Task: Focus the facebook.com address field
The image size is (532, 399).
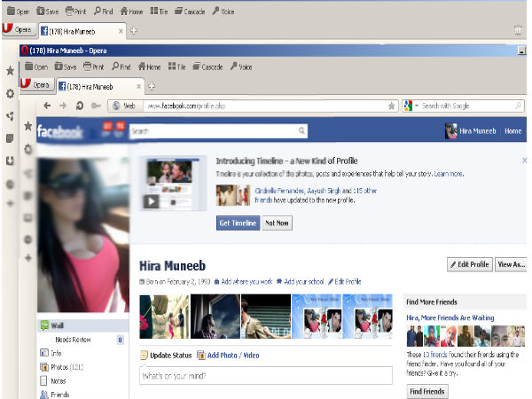Action: tap(264, 106)
